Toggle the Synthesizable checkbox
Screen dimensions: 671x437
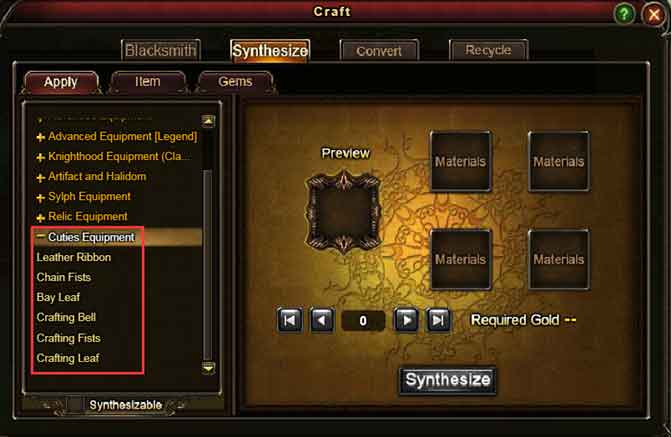[x=75, y=404]
